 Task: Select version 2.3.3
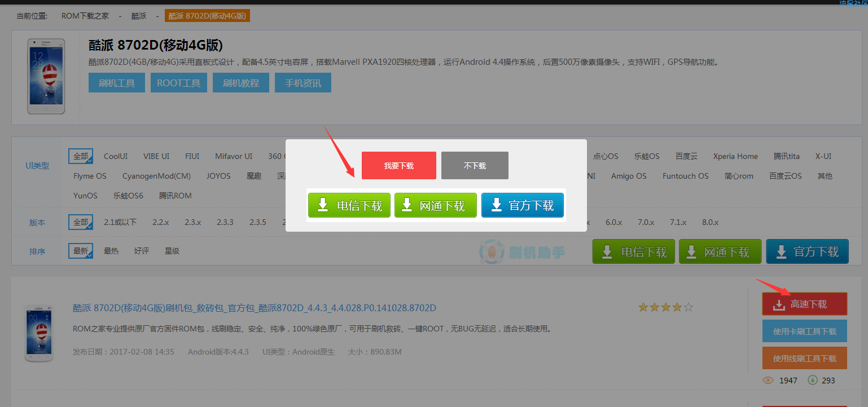[225, 222]
